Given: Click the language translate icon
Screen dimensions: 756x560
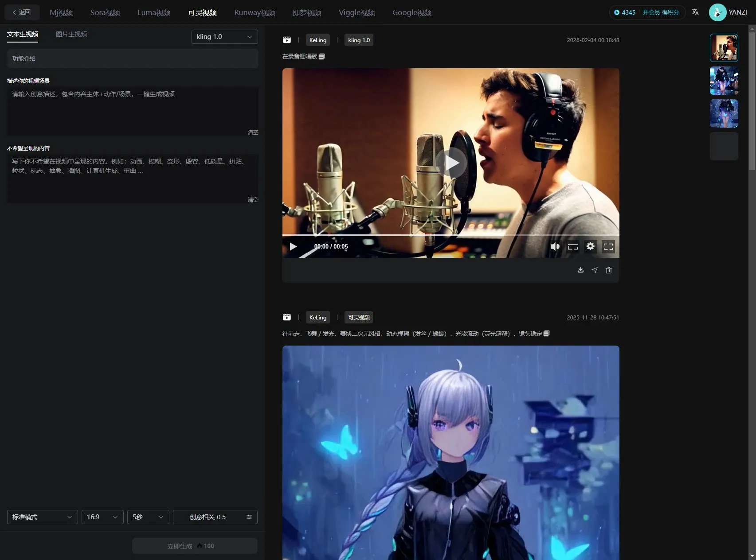Looking at the screenshot, I should [x=695, y=12].
